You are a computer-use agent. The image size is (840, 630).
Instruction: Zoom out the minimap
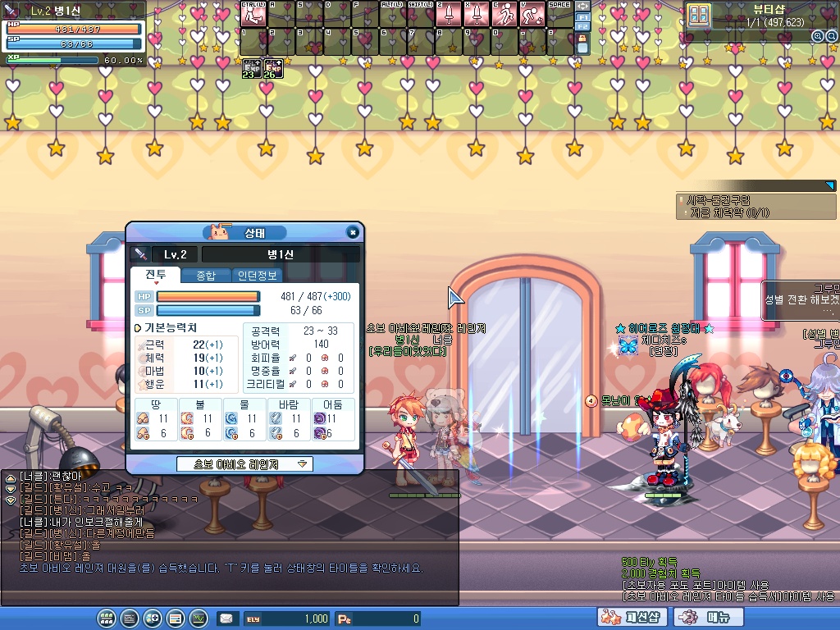pyautogui.click(x=832, y=36)
